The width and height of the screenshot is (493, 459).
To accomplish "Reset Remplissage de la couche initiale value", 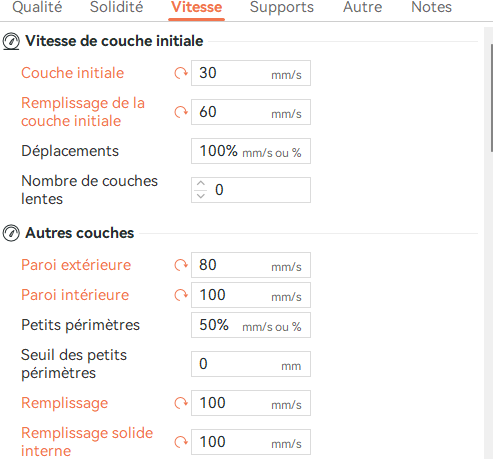I will (181, 112).
